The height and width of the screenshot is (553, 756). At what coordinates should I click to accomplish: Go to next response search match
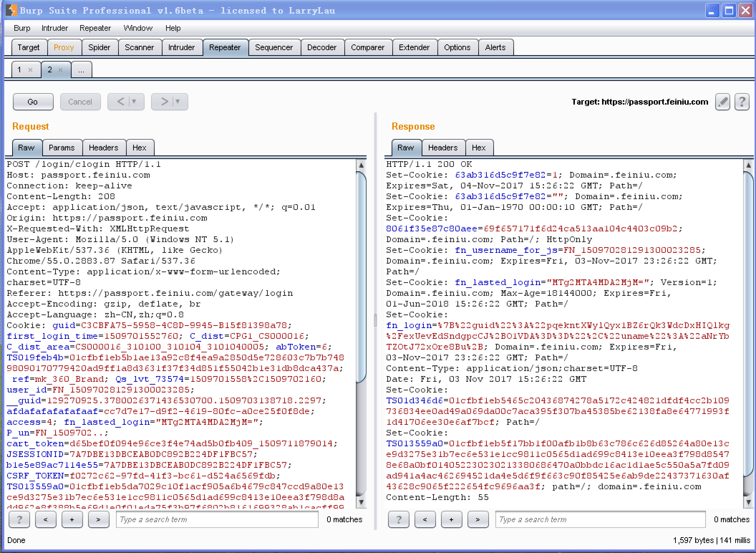(x=478, y=519)
